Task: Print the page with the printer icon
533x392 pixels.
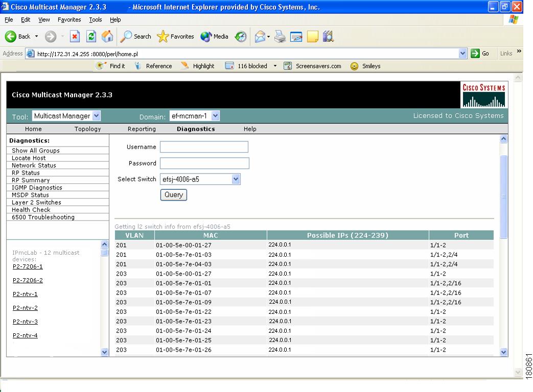Action: click(280, 36)
